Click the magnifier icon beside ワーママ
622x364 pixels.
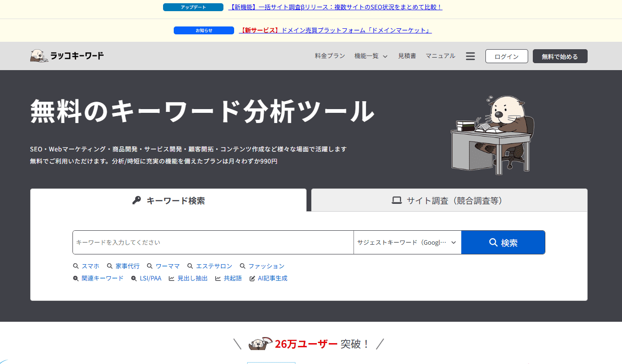click(150, 266)
